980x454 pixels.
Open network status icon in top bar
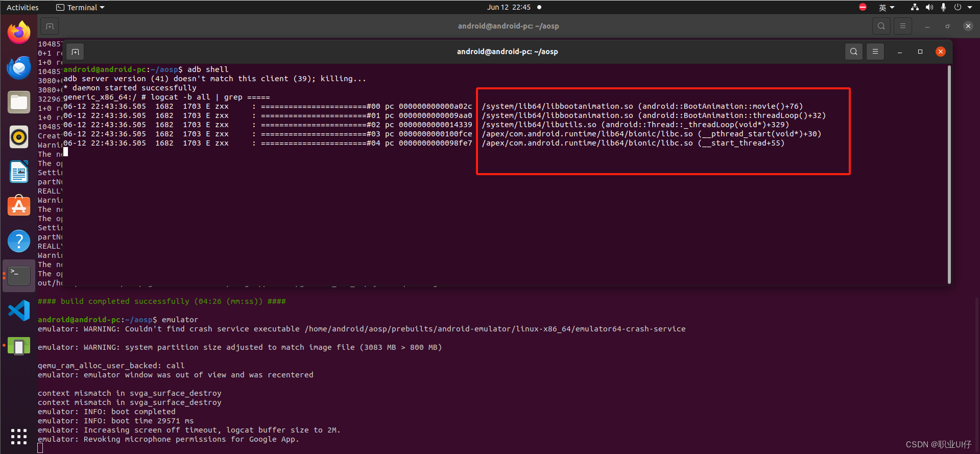(x=915, y=7)
